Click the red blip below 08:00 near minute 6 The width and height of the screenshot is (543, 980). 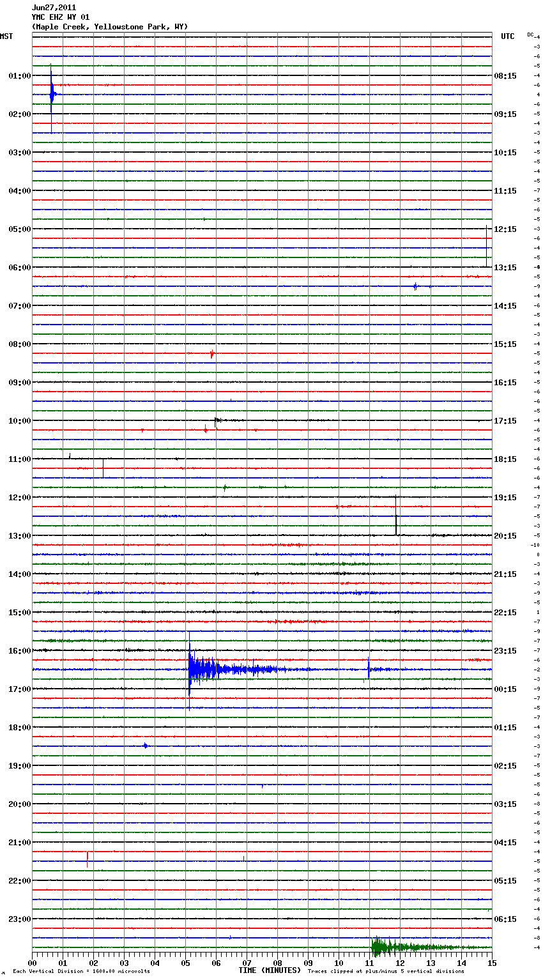coord(212,354)
